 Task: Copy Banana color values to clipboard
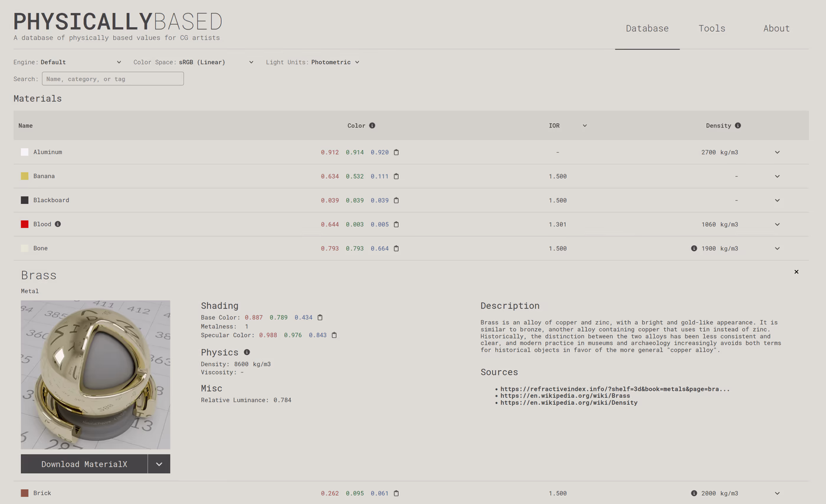click(396, 176)
